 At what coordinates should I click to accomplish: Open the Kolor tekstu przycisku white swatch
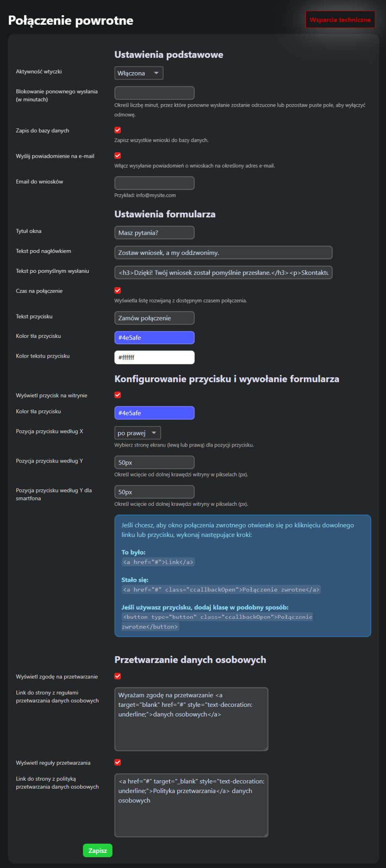pos(154,358)
